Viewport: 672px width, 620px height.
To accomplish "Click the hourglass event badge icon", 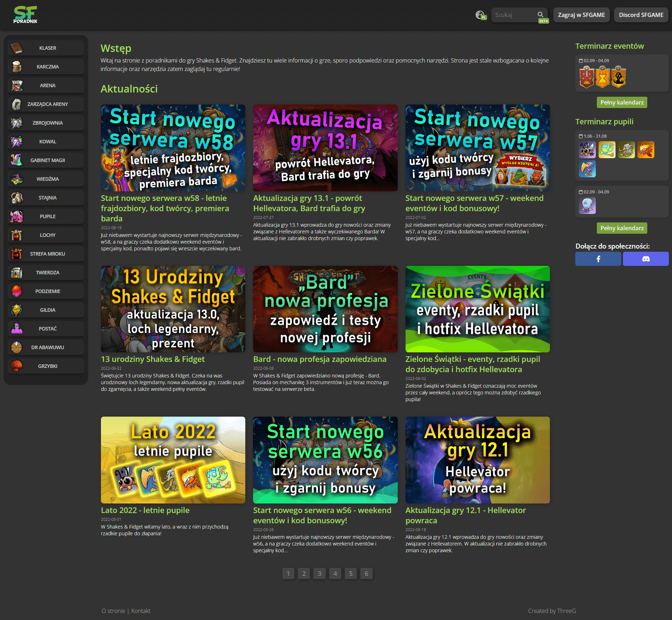I will [x=602, y=77].
